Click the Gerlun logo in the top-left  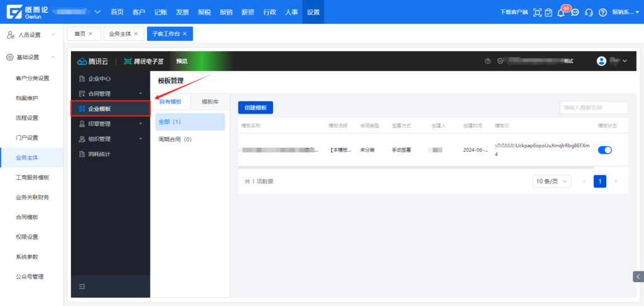point(28,12)
